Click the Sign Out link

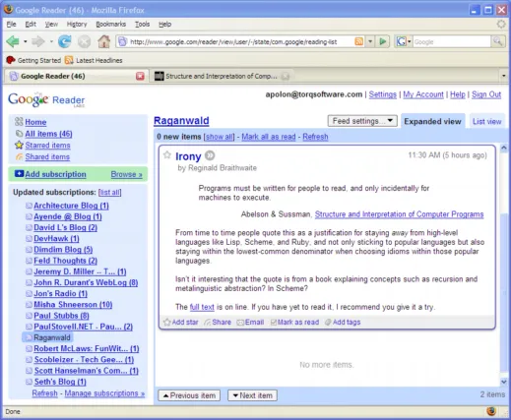coord(486,94)
